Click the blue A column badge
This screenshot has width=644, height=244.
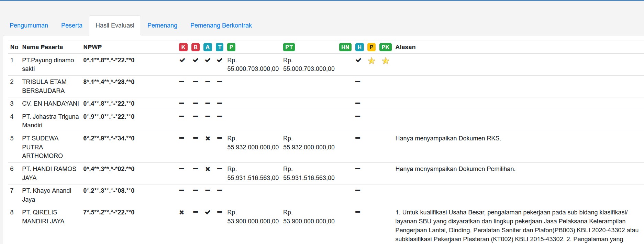[x=208, y=47]
